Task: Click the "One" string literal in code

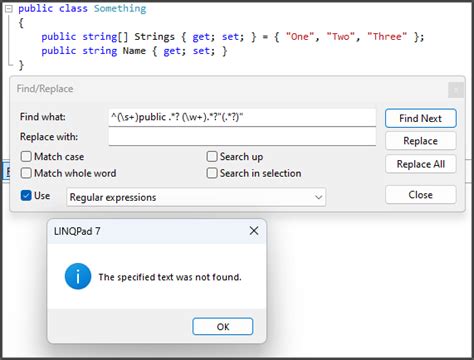Action: click(x=300, y=36)
